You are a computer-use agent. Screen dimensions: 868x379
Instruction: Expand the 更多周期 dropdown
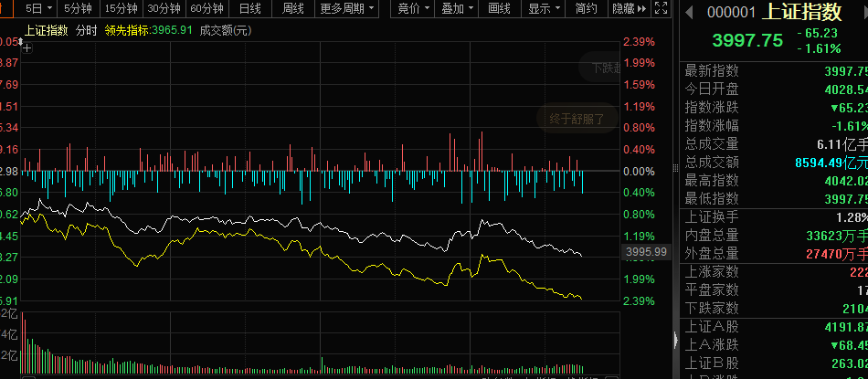[347, 9]
